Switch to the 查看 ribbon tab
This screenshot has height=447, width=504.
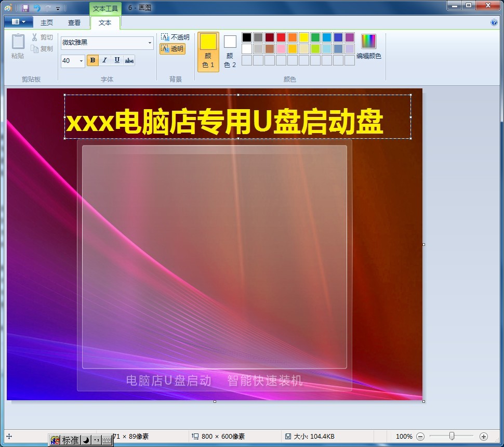(74, 22)
